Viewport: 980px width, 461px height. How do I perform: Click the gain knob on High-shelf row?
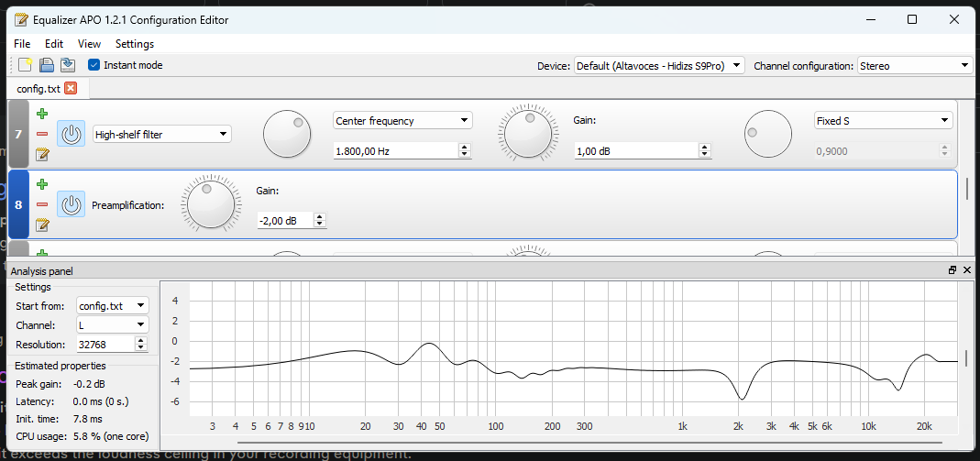coord(528,134)
